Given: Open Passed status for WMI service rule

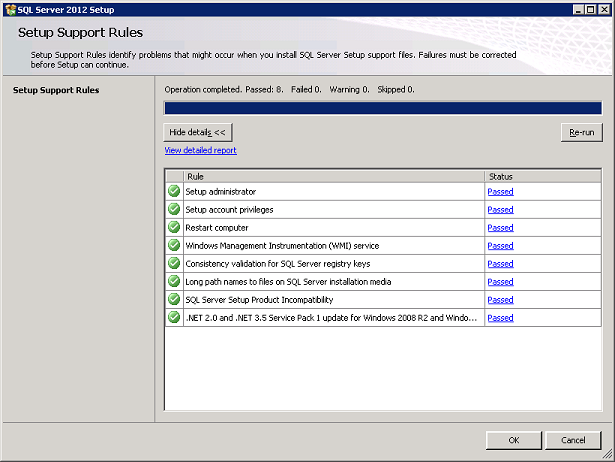Looking at the screenshot, I should coord(500,246).
